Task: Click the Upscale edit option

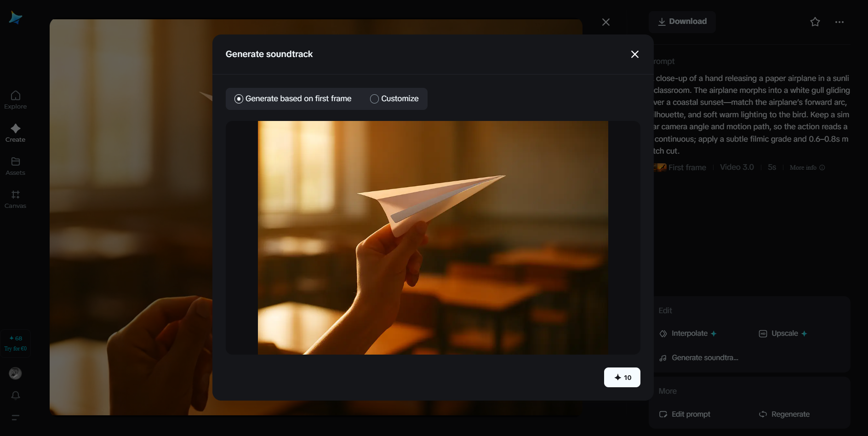Action: (x=783, y=333)
